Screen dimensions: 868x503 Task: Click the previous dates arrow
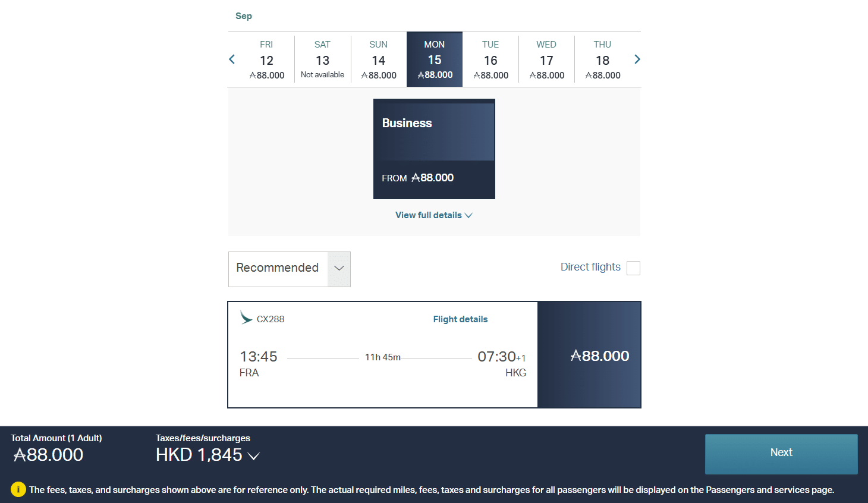[231, 59]
